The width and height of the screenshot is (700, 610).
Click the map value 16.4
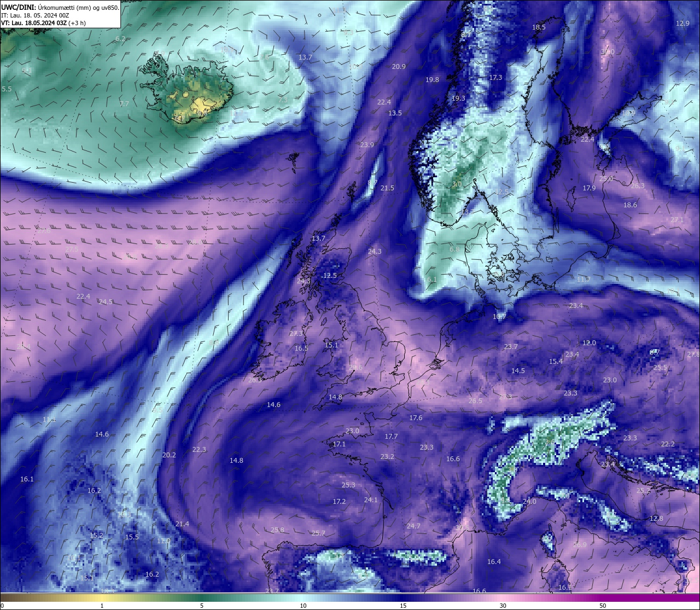tap(494, 562)
